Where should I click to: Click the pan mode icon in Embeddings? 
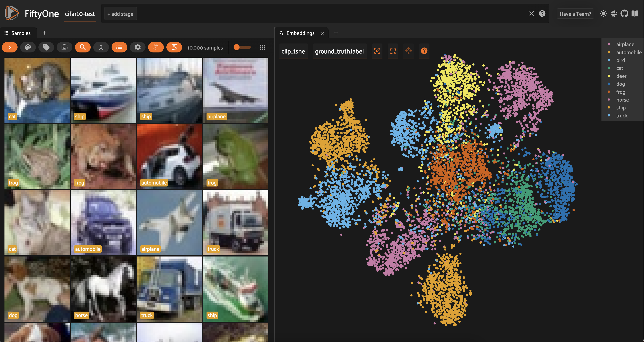[x=409, y=51]
